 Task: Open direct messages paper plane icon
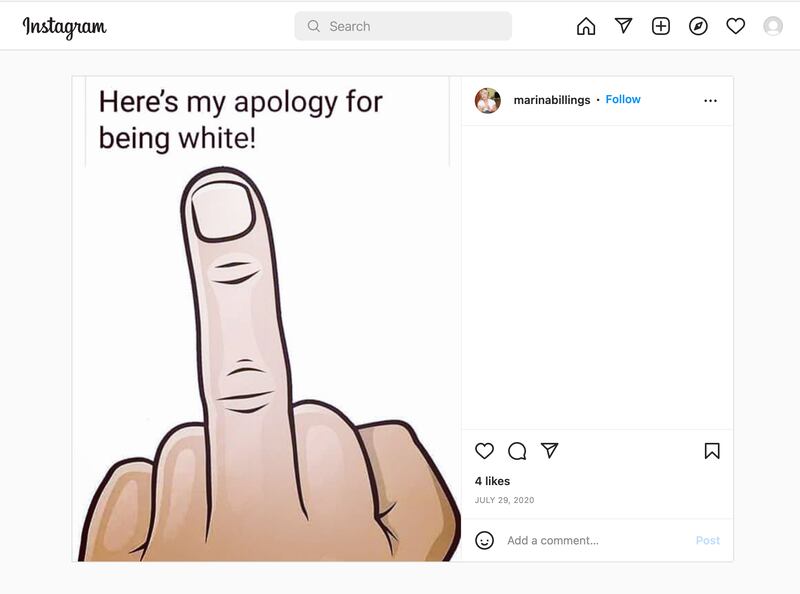click(624, 26)
